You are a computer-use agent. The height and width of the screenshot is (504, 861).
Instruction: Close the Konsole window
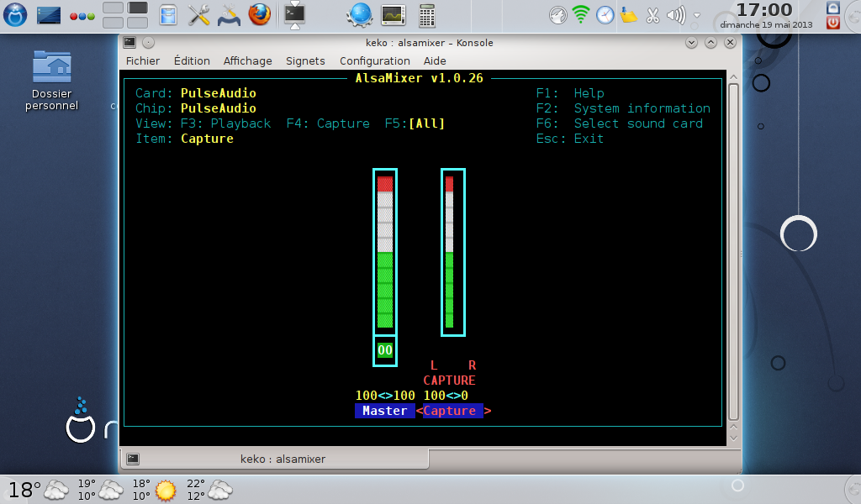coord(730,42)
